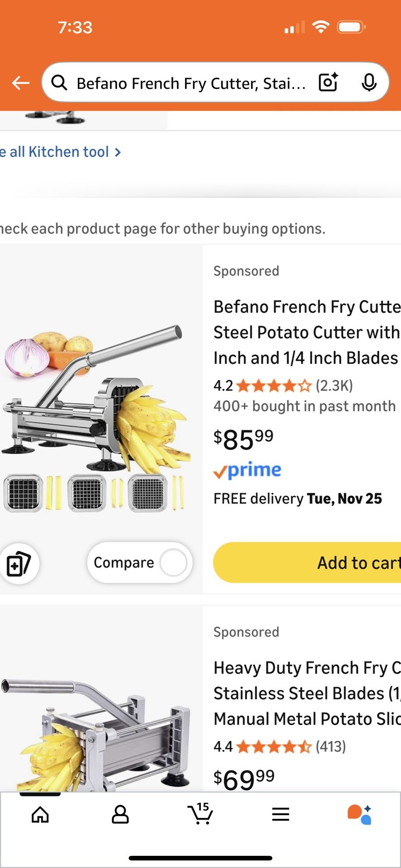Go to the Home tab
Viewport: 401px width, 868px height.
point(40,815)
